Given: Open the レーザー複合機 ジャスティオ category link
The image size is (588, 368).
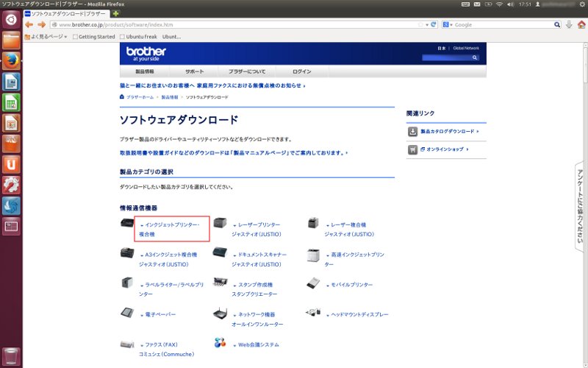Looking at the screenshot, I should click(x=349, y=230).
